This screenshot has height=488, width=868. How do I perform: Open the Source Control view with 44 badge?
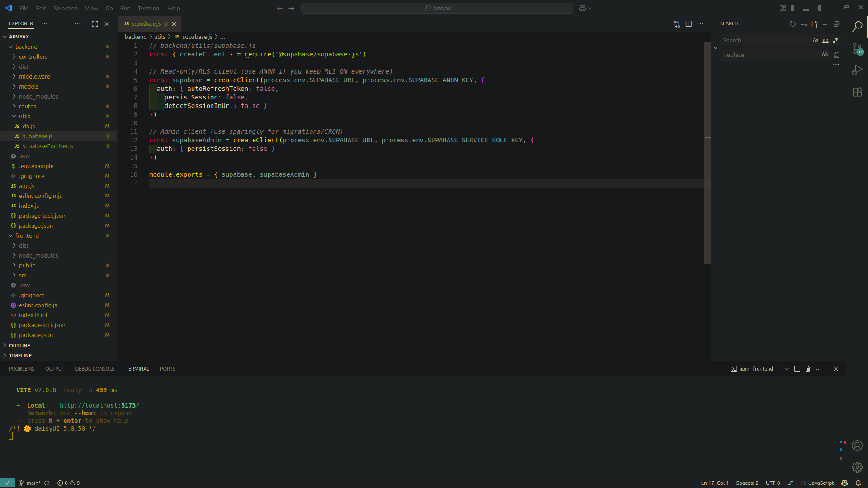(x=857, y=48)
